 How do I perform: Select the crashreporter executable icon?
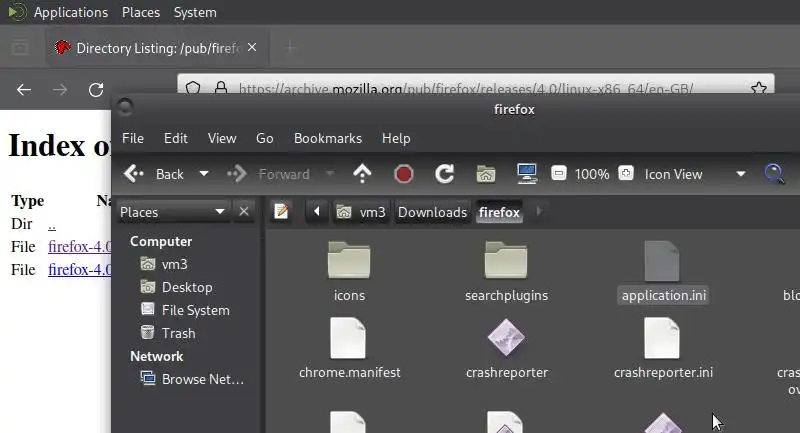506,338
